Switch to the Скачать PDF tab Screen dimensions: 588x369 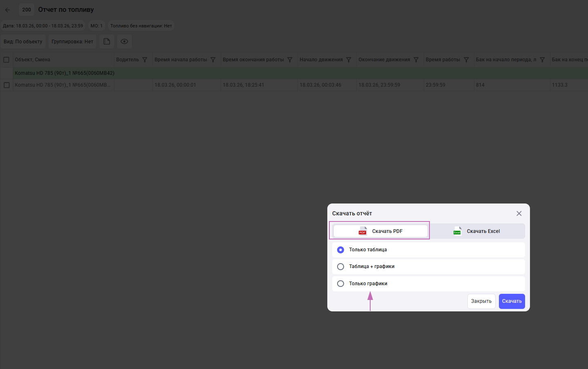coord(380,231)
